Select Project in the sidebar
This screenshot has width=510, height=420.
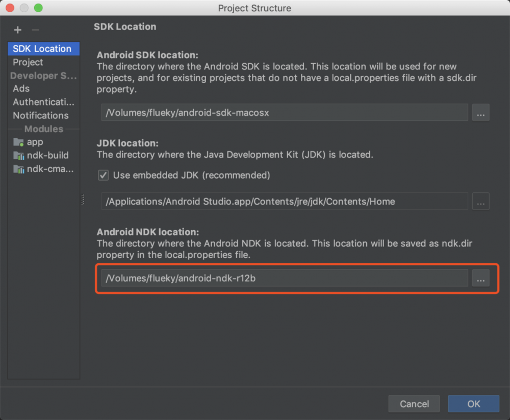coord(28,62)
